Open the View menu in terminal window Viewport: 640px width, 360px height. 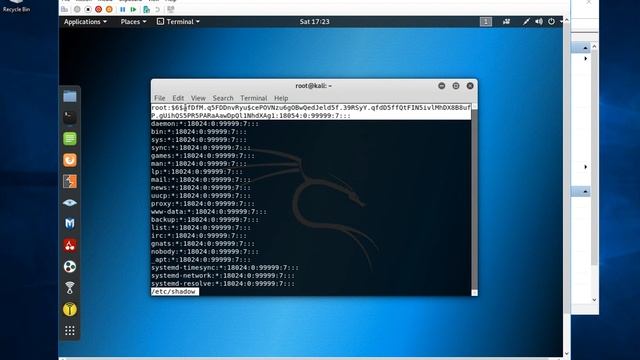pyautogui.click(x=198, y=98)
